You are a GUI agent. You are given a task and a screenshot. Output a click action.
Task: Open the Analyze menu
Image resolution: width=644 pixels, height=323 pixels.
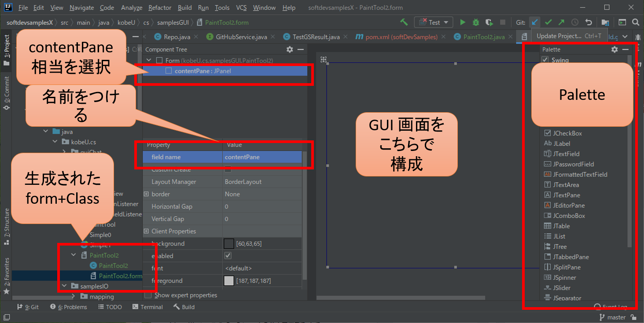point(131,8)
